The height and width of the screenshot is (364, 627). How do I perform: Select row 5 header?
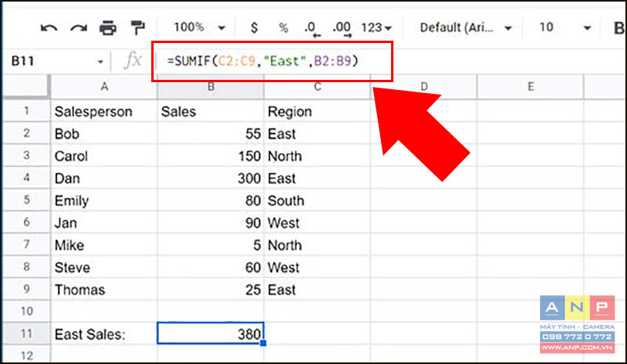[27, 200]
